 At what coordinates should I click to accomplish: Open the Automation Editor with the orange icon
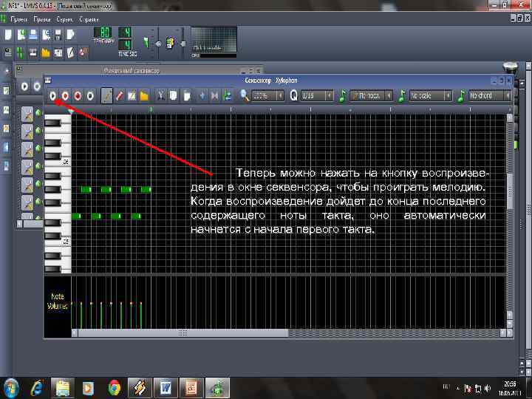click(46, 52)
